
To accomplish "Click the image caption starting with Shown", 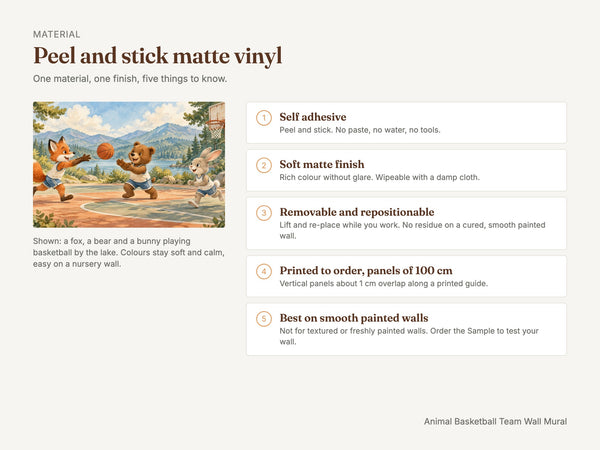I will click(129, 253).
